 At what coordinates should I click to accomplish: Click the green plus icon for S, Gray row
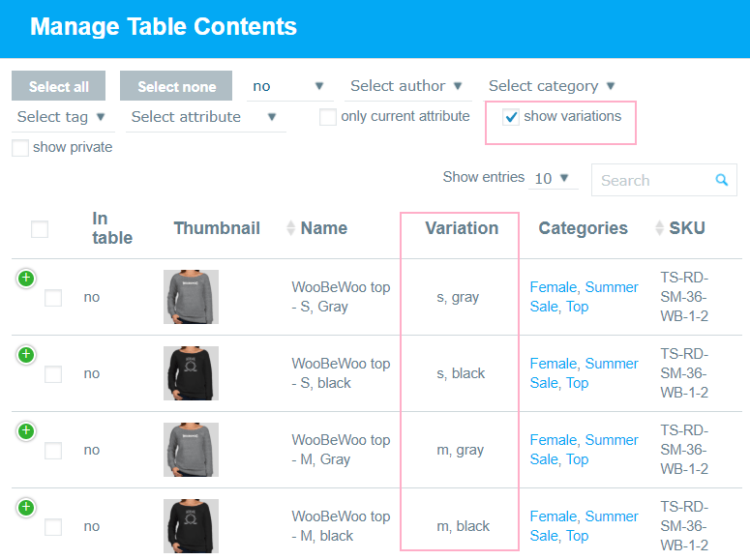tap(26, 278)
